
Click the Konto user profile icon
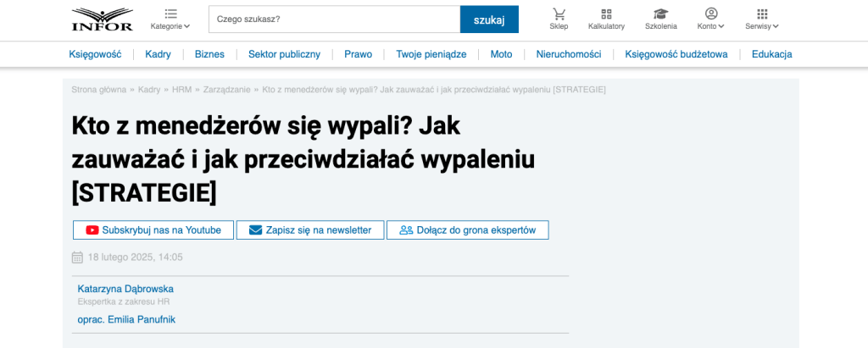click(x=711, y=14)
